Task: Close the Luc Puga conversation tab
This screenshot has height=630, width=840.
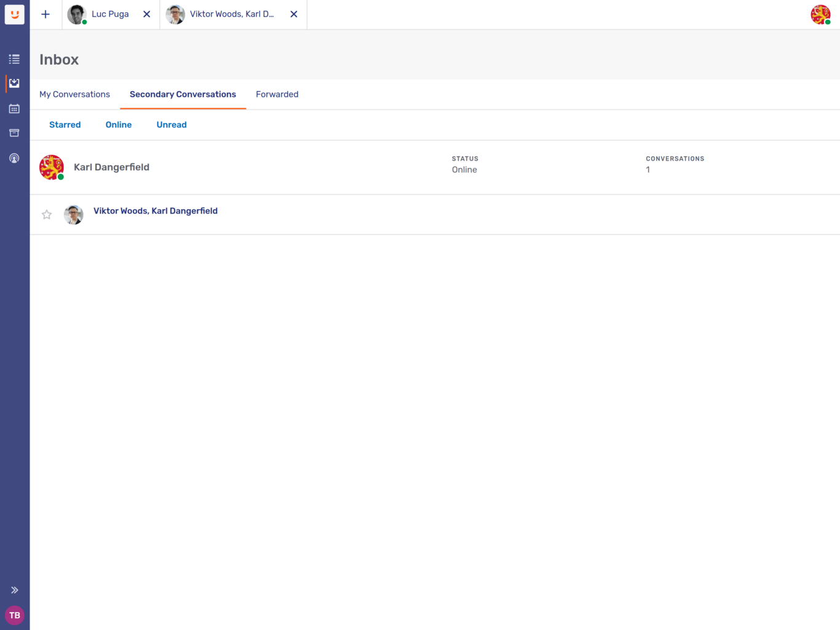Action: 146,14
